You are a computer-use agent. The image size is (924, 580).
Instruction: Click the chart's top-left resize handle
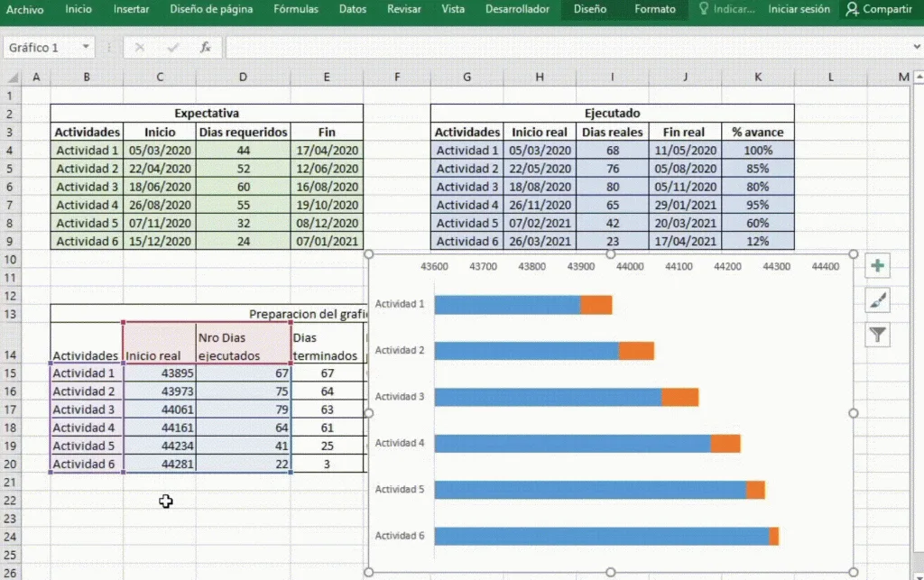pos(369,254)
